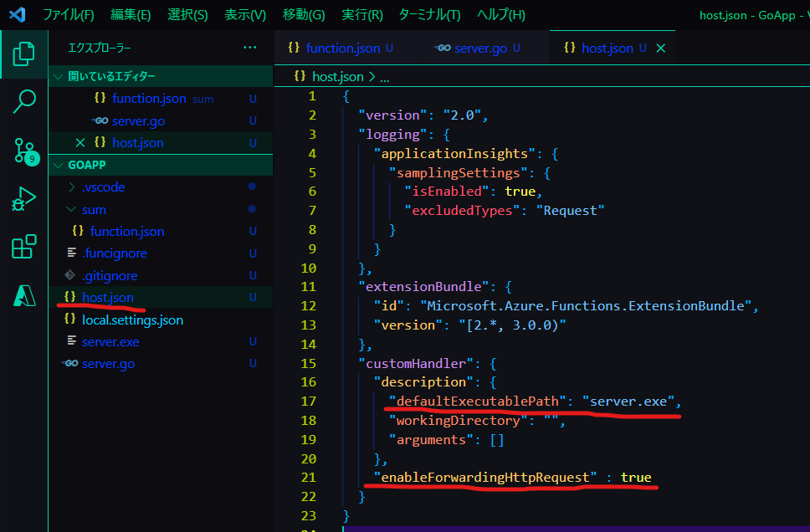This screenshot has width=810, height=532.
Task: Switch to the function.json editor tab
Action: coord(348,48)
